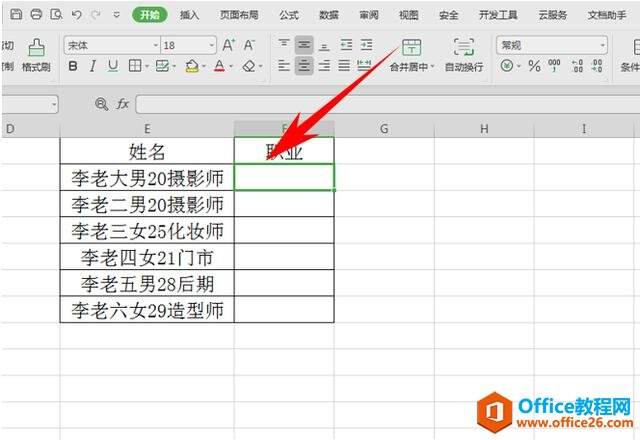Open borders dropdown arrow

(x=146, y=66)
